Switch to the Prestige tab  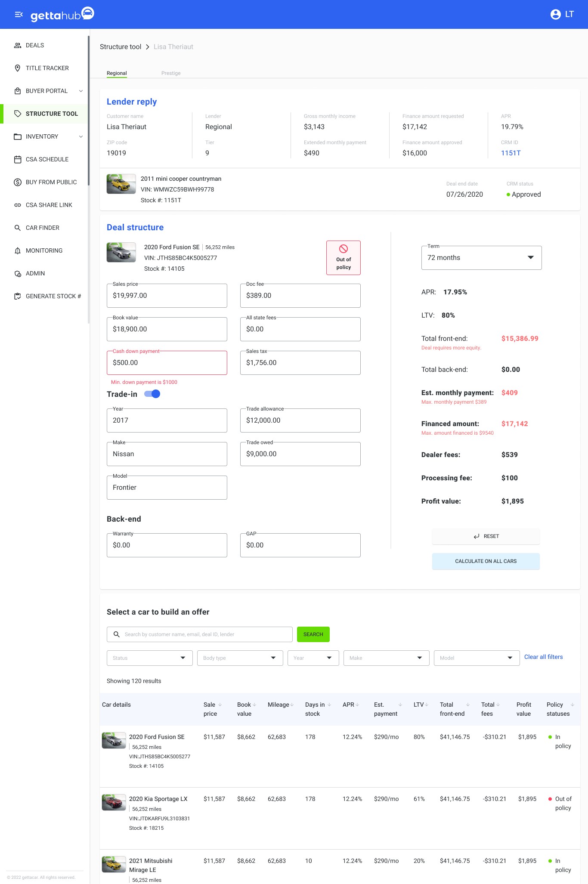tap(171, 73)
